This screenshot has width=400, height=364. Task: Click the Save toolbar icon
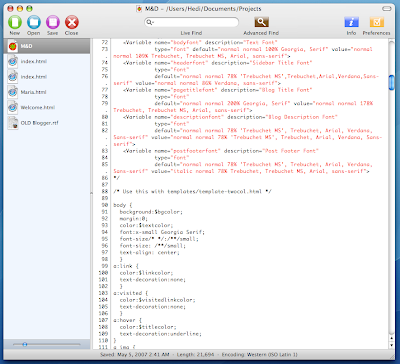[53, 22]
